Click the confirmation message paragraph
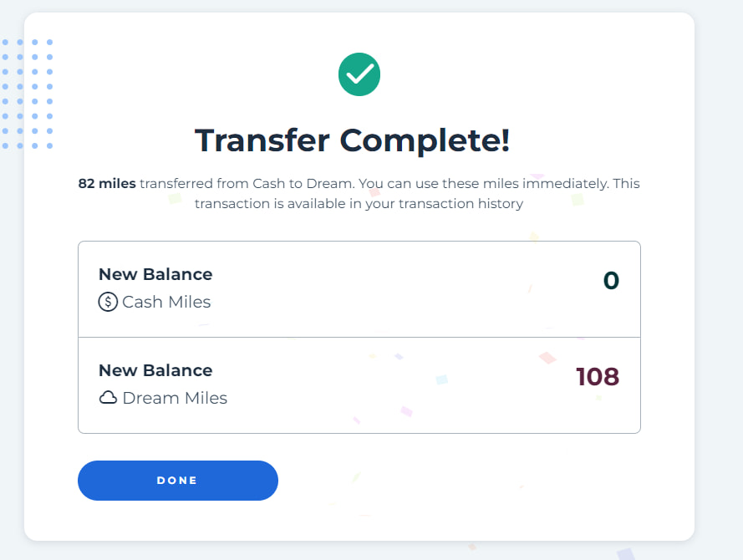The width and height of the screenshot is (743, 560). (359, 193)
